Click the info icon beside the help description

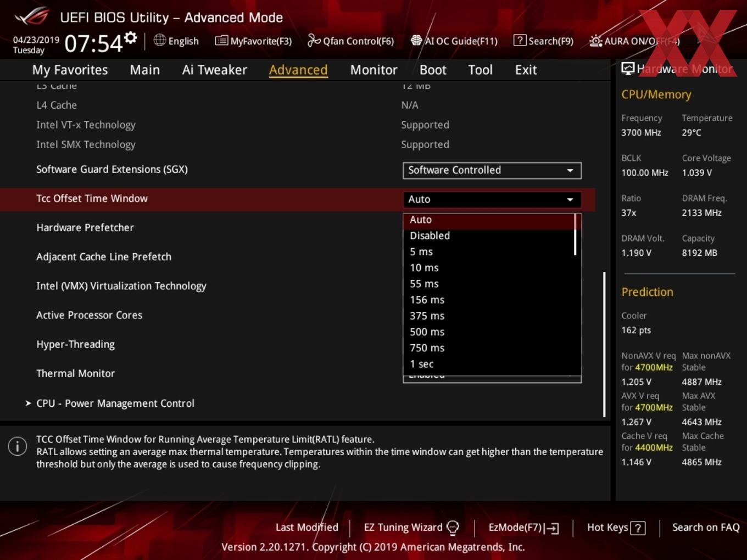click(x=18, y=446)
